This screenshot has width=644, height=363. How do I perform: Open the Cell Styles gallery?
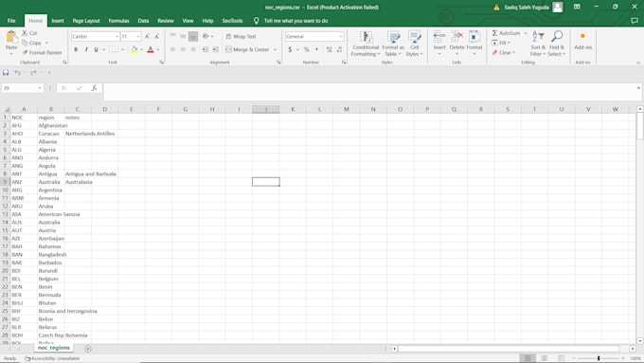click(x=415, y=44)
